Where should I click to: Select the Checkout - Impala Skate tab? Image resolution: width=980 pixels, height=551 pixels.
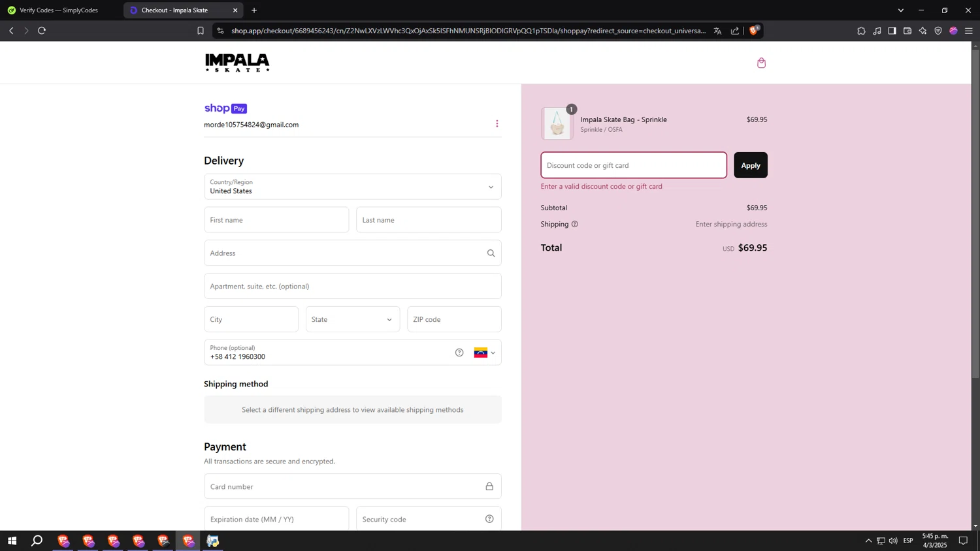[x=183, y=10]
